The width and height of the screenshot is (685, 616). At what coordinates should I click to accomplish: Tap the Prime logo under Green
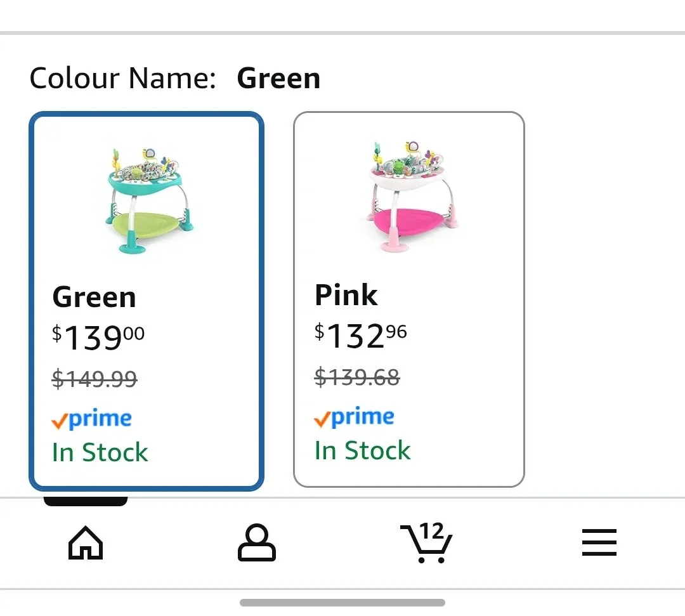click(x=92, y=419)
